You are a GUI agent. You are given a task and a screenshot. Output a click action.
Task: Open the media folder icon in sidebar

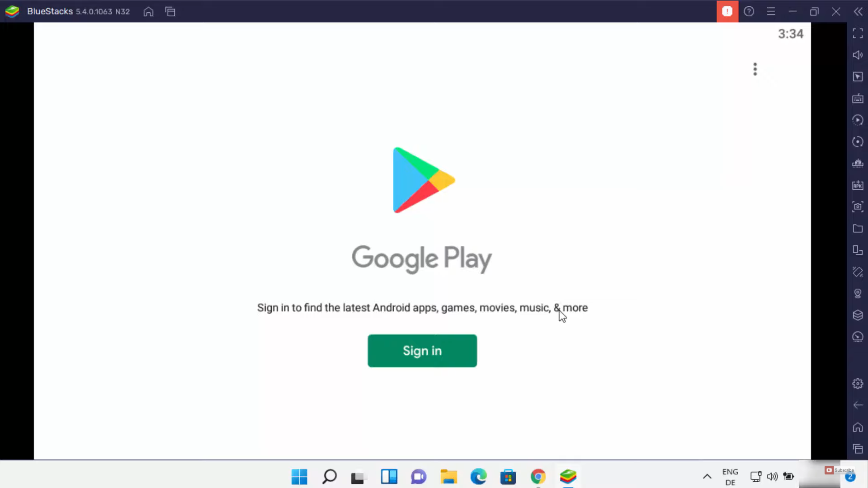(x=858, y=229)
